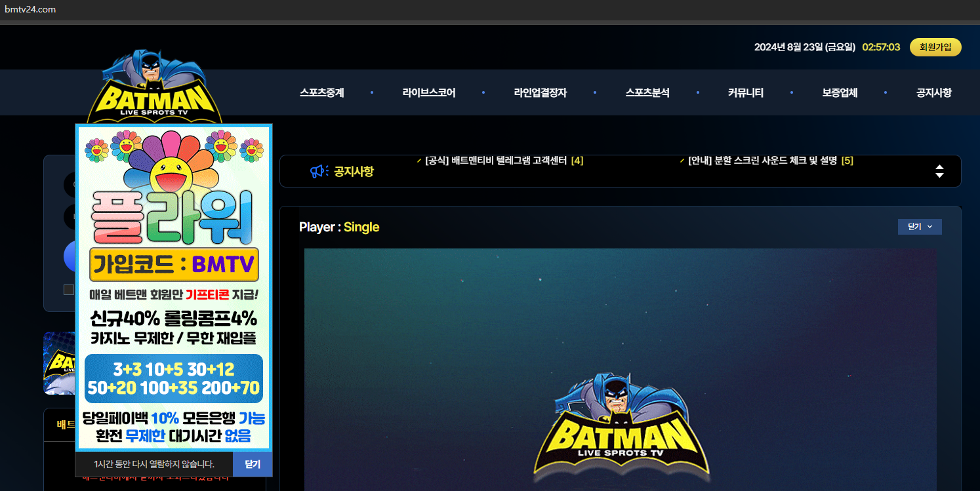Image resolution: width=980 pixels, height=491 pixels.
Task: Open the notice about 분할 스크린 사운드 체크 및 설명
Action: coord(763,161)
